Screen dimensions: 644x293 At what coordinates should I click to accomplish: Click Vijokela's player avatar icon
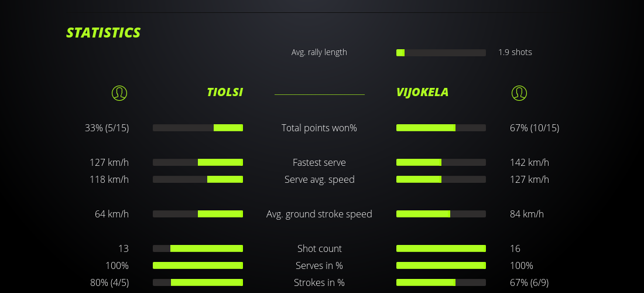point(519,93)
